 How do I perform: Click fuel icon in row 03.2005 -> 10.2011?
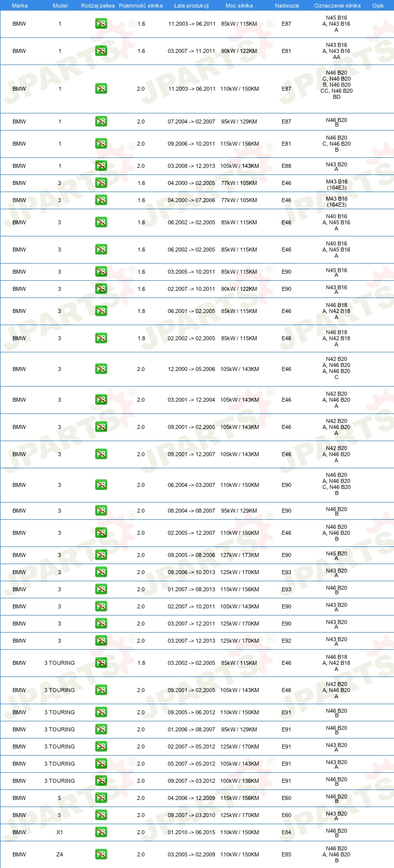pos(101,272)
